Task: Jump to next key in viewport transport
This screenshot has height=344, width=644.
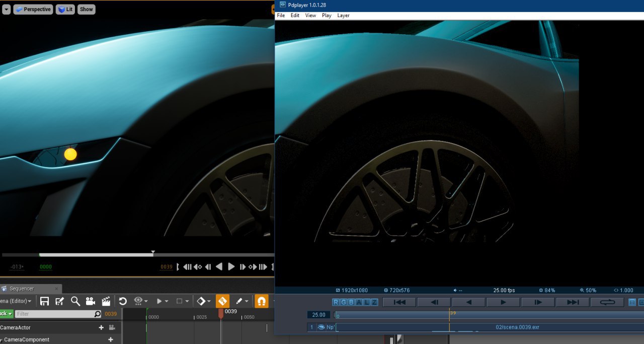Action: point(253,267)
